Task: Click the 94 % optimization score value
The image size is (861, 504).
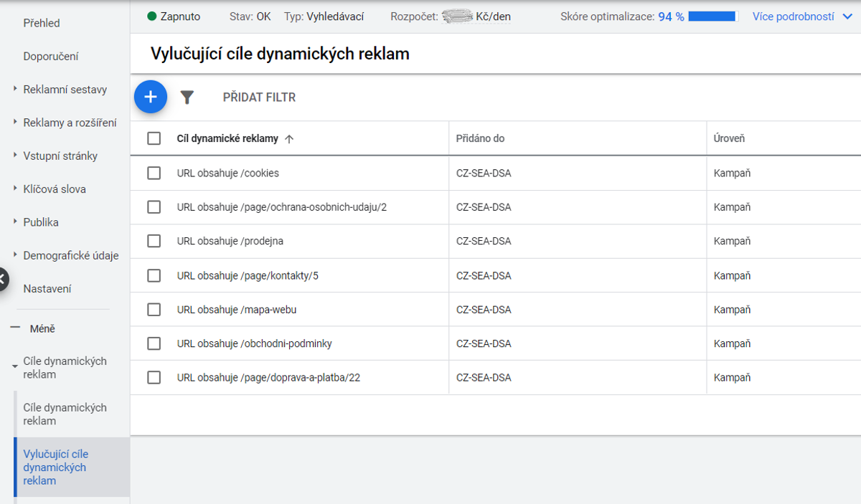Action: point(671,16)
